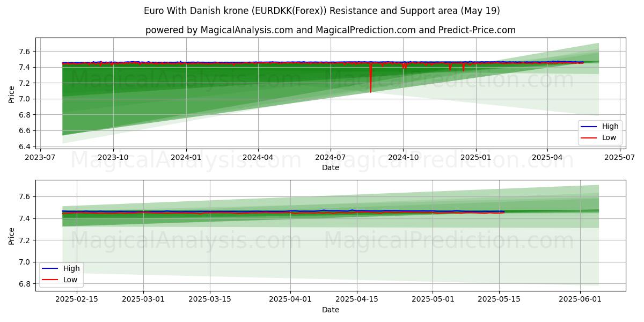The height and width of the screenshot is (322, 644).
Task: Click the 2024-07 date tick label
Action: pos(330,157)
